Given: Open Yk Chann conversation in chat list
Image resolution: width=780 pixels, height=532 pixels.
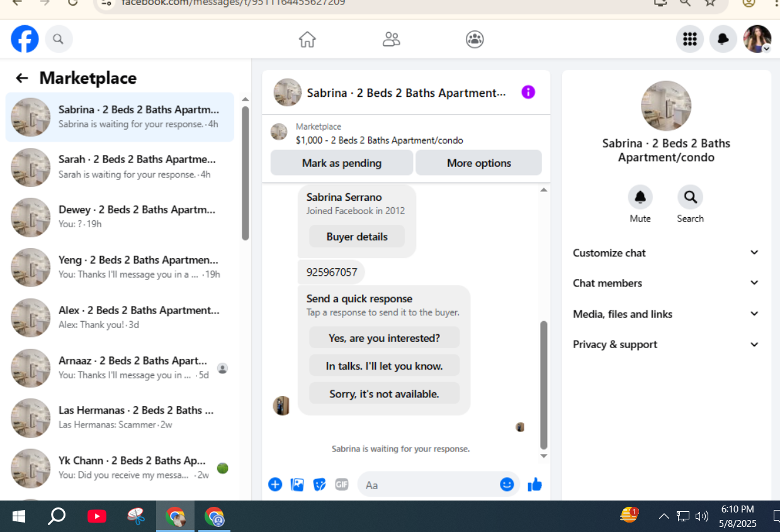Looking at the screenshot, I should (120, 468).
